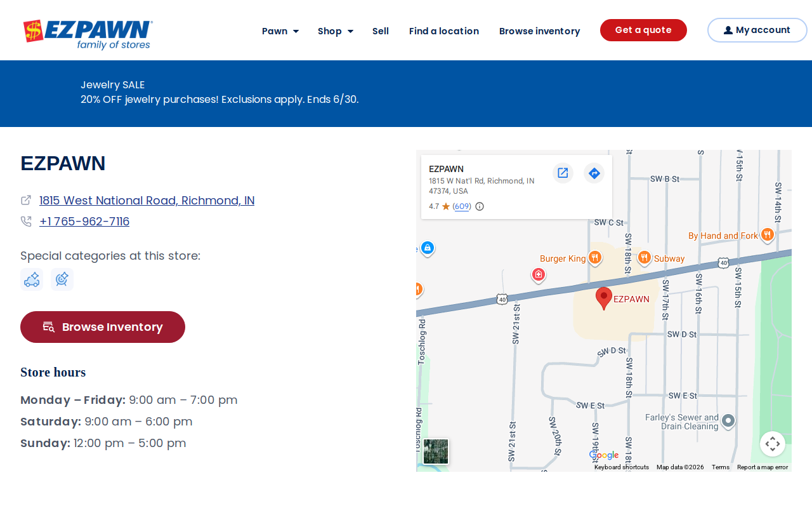Expand the Shop dropdown menu

coord(336,31)
